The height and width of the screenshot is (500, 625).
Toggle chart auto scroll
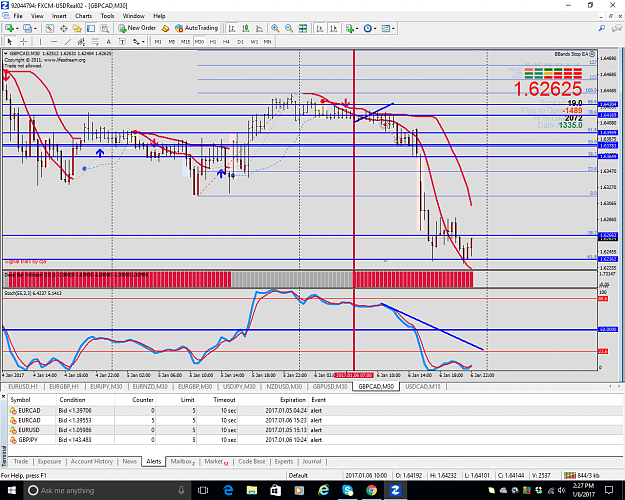pos(320,28)
